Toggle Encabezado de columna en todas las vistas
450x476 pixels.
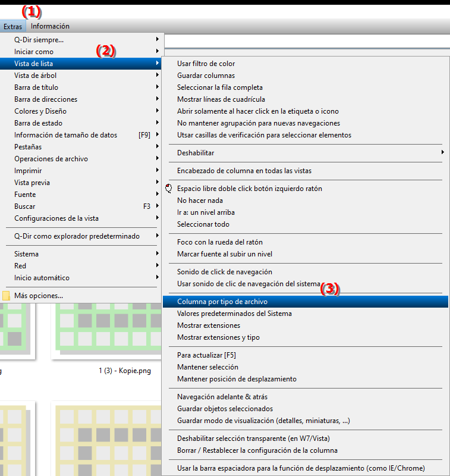[x=306, y=171]
